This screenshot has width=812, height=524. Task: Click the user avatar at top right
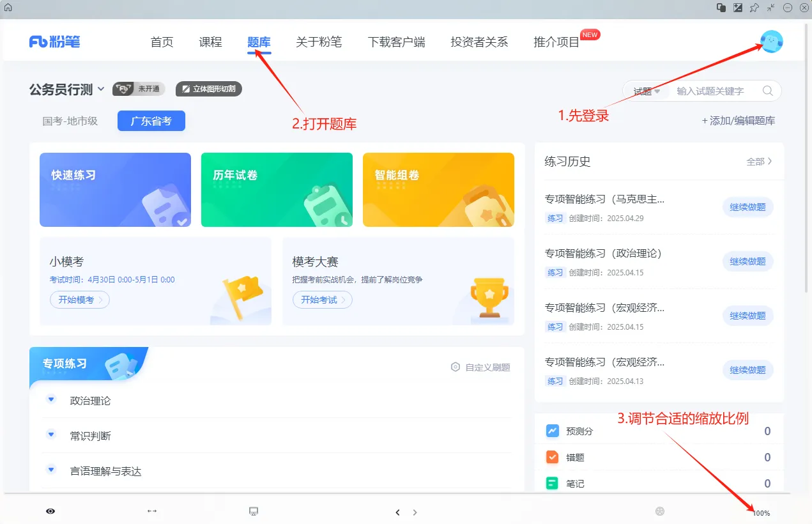(x=771, y=40)
